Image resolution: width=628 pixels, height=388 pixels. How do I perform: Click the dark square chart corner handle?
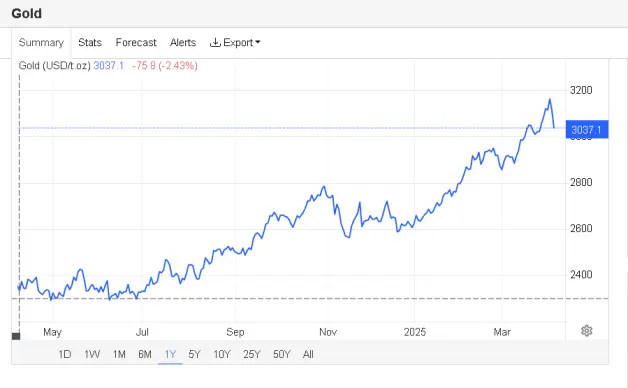tap(16, 336)
